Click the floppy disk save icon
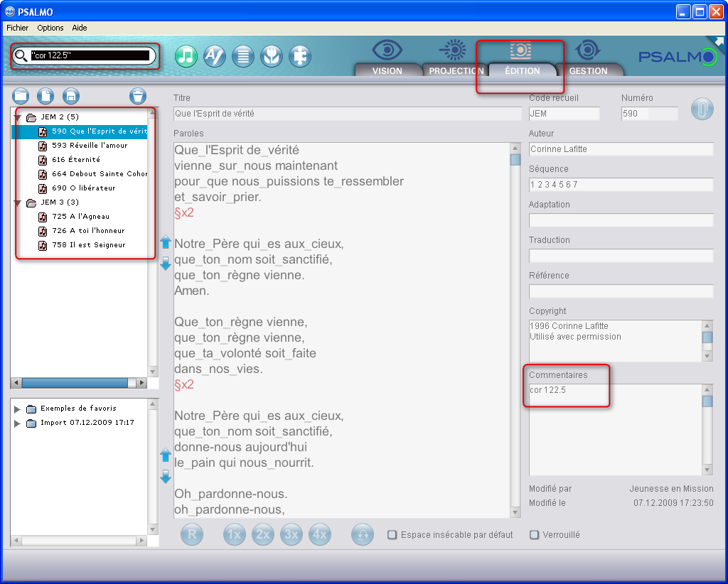 (x=70, y=96)
